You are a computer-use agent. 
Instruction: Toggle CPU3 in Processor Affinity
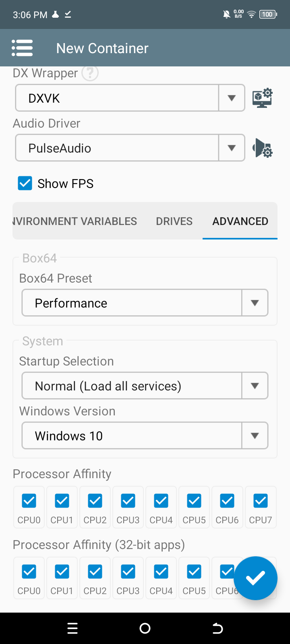coord(128,501)
